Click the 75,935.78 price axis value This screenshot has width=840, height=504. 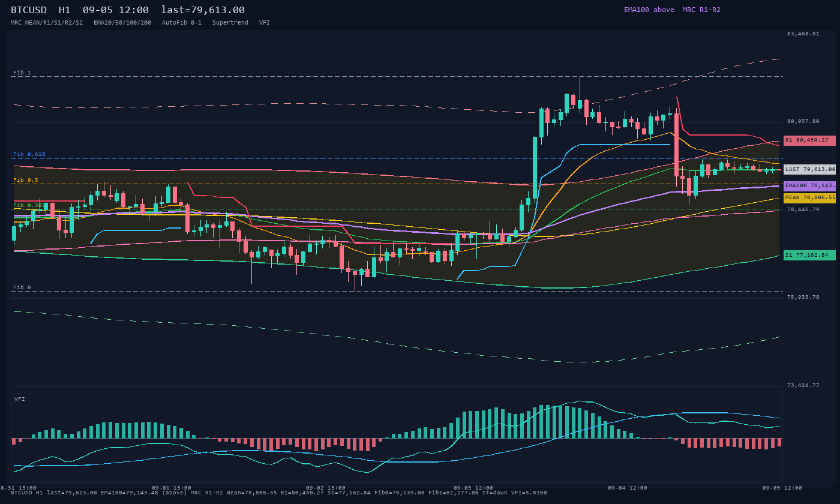(803, 297)
